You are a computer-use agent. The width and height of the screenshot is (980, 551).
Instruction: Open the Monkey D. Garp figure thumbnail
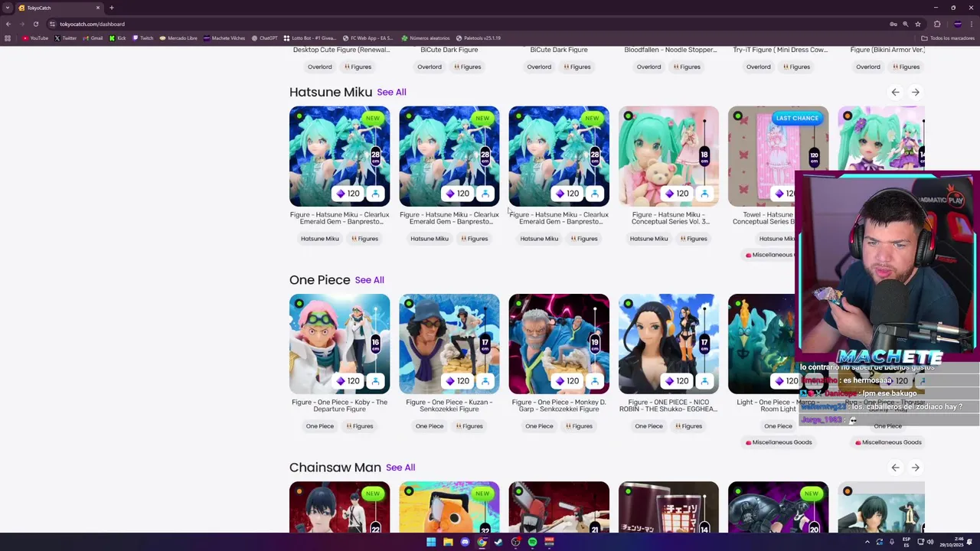tap(559, 344)
